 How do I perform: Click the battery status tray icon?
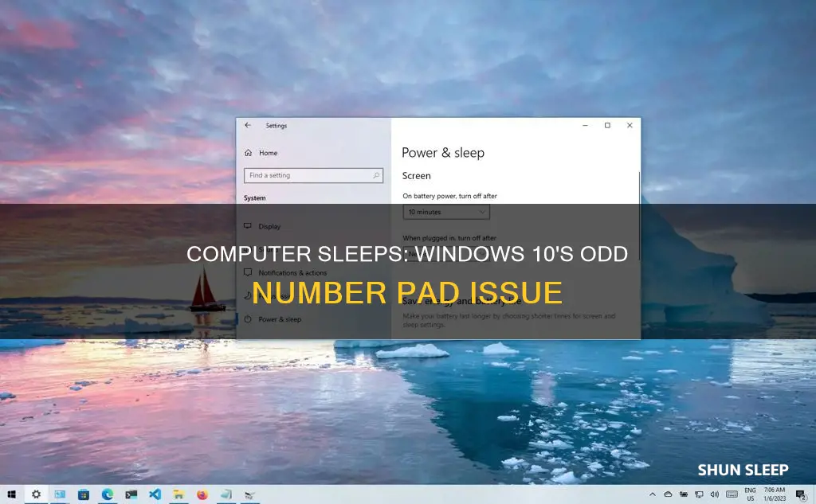tap(683, 494)
